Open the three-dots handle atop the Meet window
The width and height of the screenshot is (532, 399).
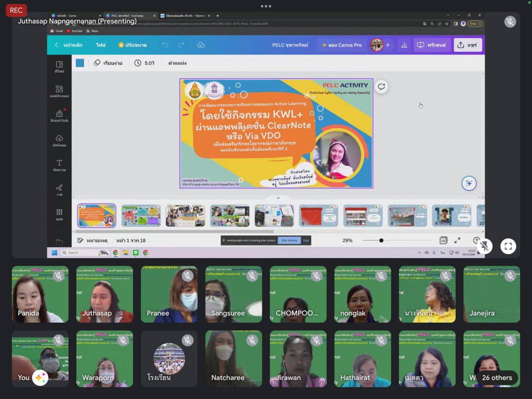266,6
